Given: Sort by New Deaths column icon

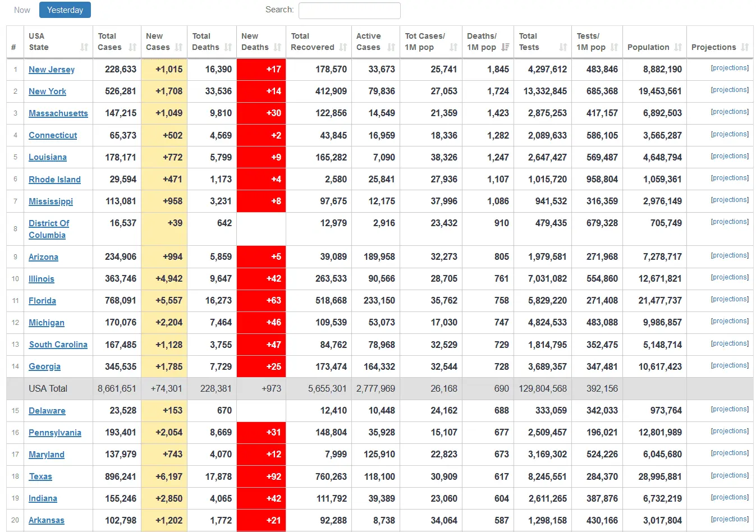Looking at the screenshot, I should pyautogui.click(x=277, y=48).
